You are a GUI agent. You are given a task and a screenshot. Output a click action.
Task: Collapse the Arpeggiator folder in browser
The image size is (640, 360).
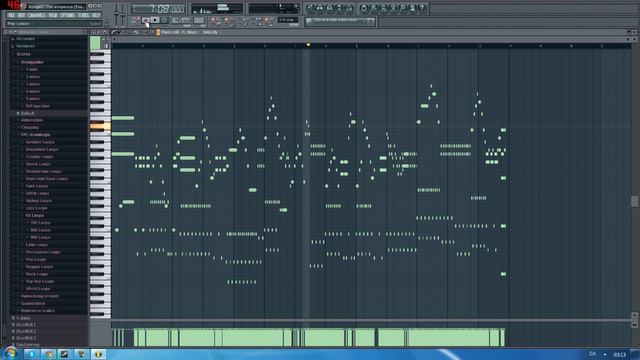tap(32, 62)
